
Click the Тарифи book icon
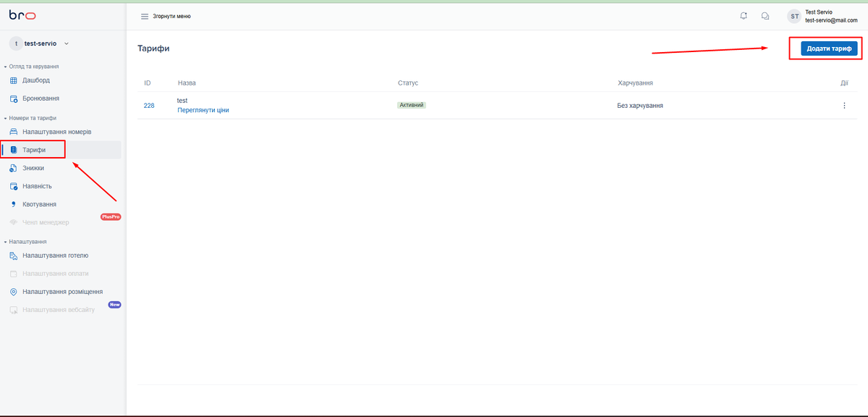[x=13, y=149]
